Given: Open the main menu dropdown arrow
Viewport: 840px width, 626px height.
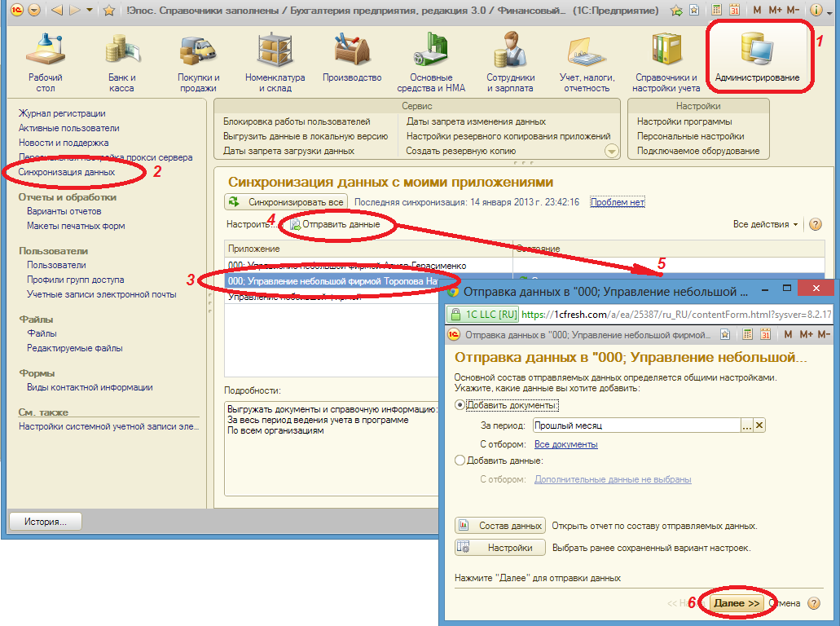Looking at the screenshot, I should tap(33, 10).
